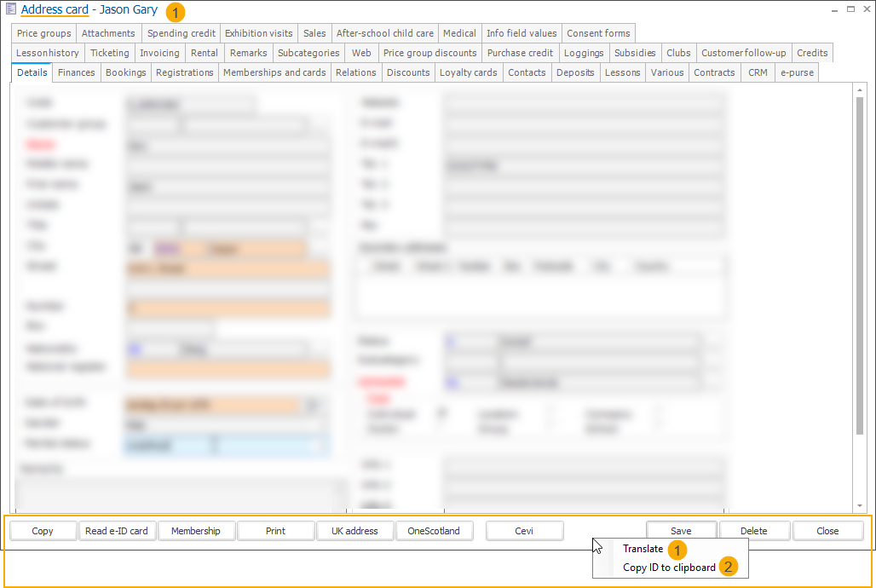This screenshot has height=588, width=876.
Task: Open the Contacts tab
Action: click(x=527, y=72)
